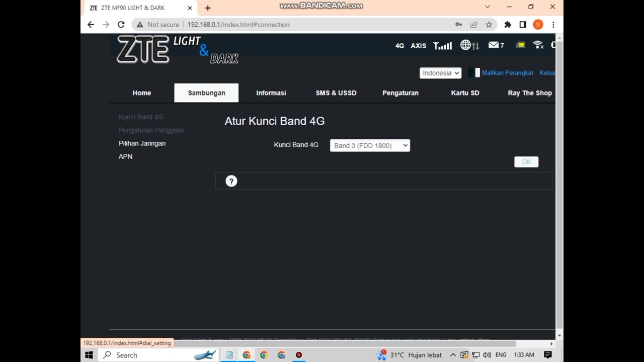Click the yellow SIM card status icon
The width and height of the screenshot is (644, 362).
point(521,45)
